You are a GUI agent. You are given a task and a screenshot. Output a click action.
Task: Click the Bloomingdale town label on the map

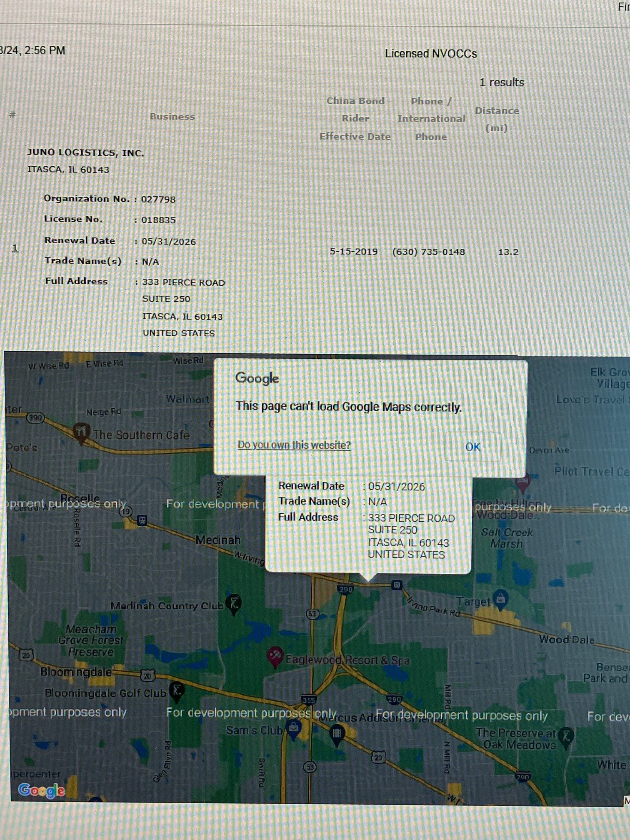(76, 672)
